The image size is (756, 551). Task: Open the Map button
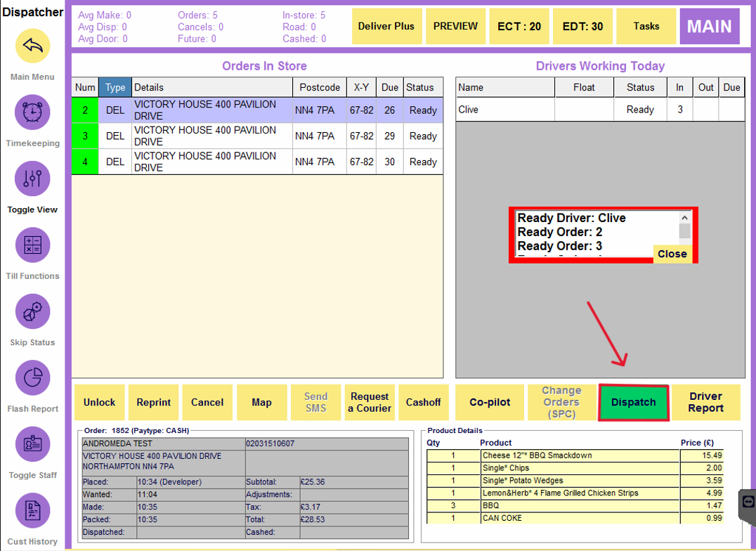(x=261, y=403)
